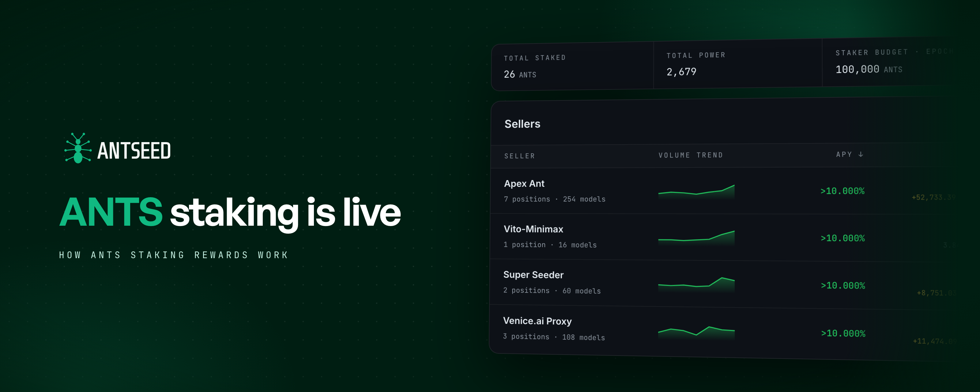The image size is (980, 392).
Task: View Vito-Minimax volume trend sparkline
Action: (696, 238)
